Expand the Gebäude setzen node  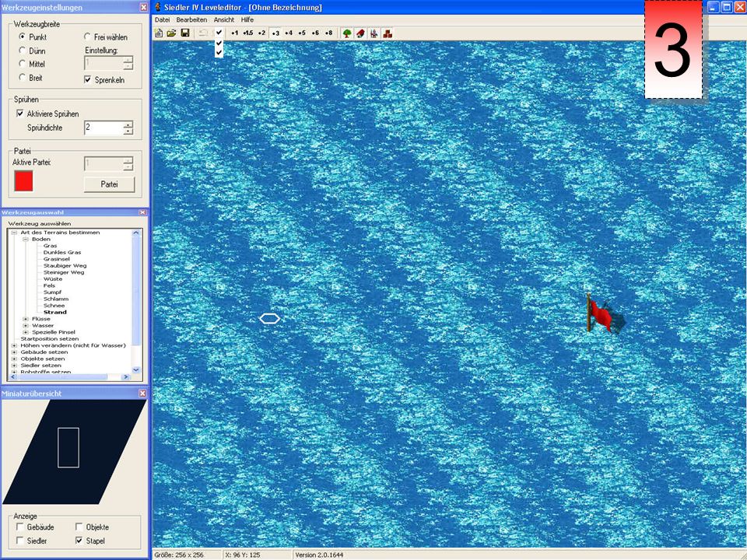click(14, 352)
